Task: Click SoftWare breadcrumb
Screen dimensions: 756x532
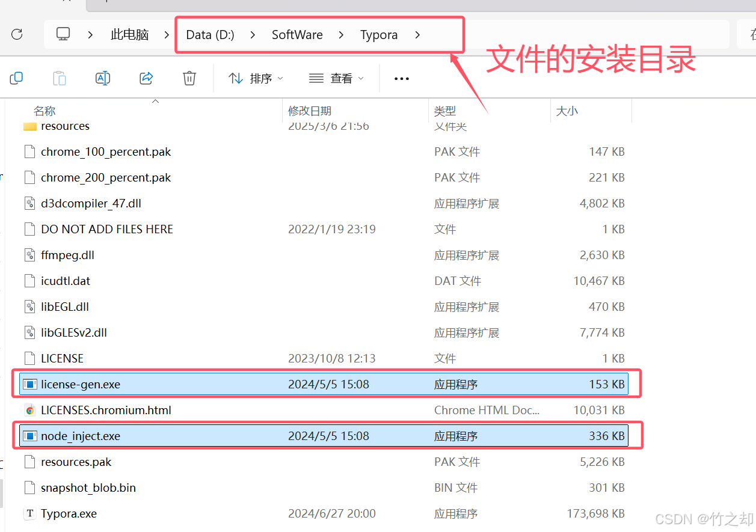Action: click(297, 35)
